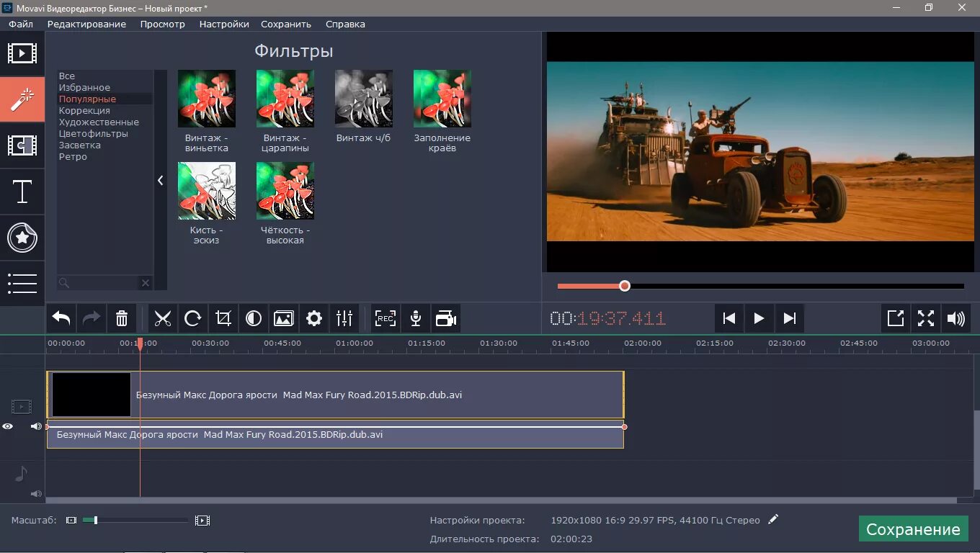This screenshot has width=980, height=553.
Task: Click the audio volume level line
Action: point(335,427)
